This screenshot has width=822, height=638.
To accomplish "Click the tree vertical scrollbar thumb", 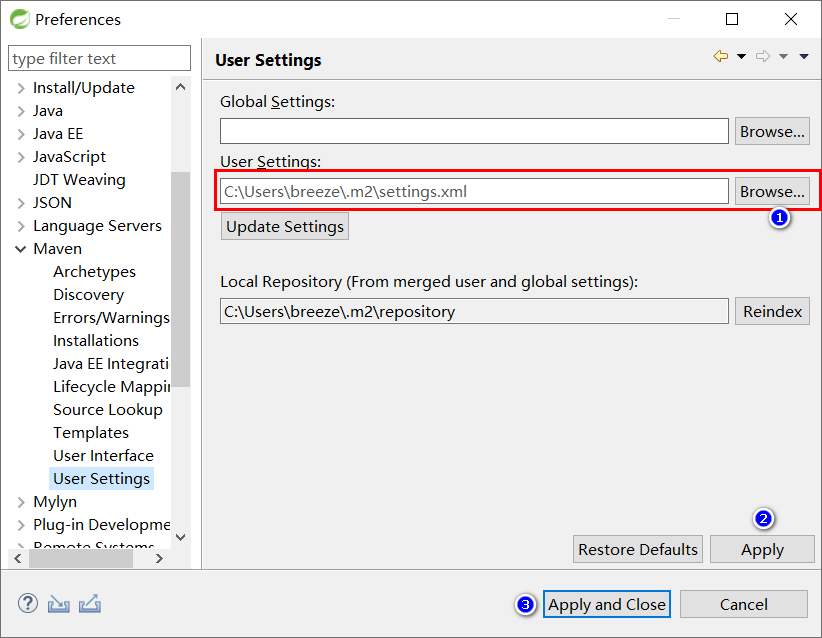I will [180, 279].
